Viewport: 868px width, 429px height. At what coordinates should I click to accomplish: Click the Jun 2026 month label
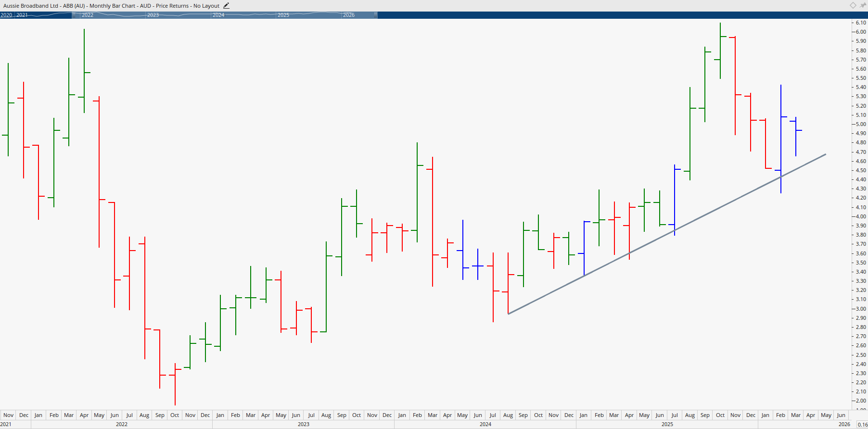click(x=841, y=415)
